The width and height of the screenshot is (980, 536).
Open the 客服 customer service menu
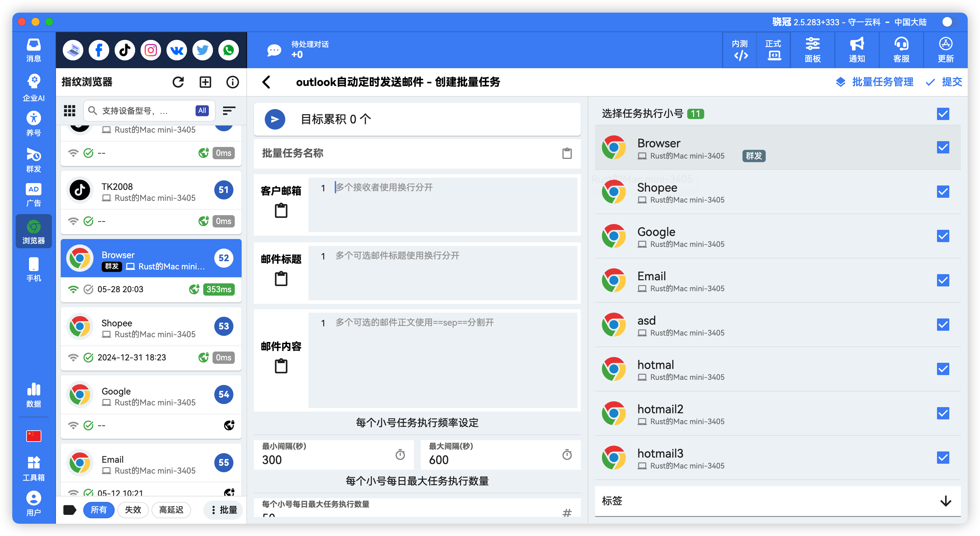(901, 50)
